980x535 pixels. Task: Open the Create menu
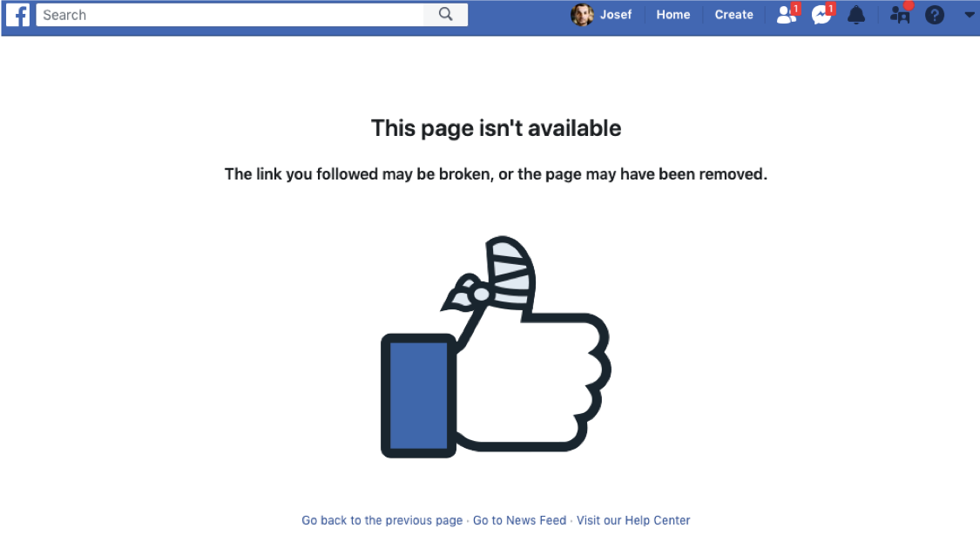pyautogui.click(x=733, y=14)
